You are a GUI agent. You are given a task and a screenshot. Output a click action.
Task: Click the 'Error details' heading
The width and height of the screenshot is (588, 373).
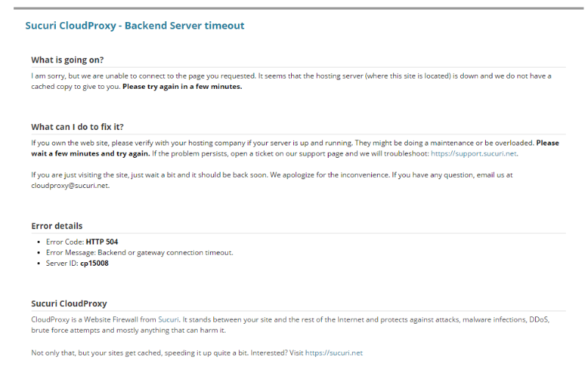[x=57, y=225]
